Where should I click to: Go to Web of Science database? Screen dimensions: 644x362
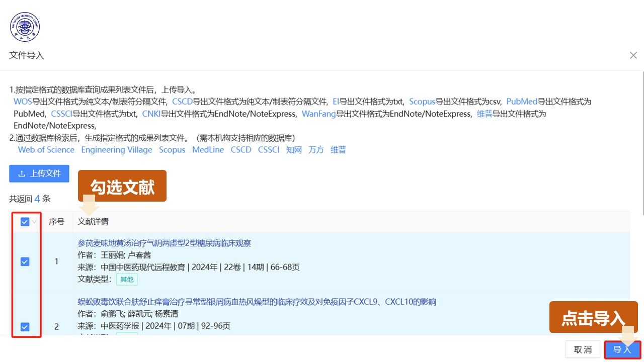pyautogui.click(x=46, y=150)
